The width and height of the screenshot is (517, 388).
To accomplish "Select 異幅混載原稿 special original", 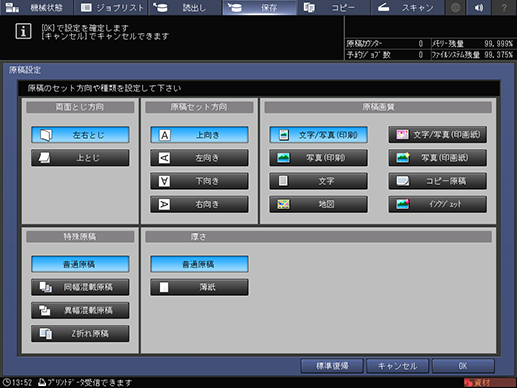I will [x=80, y=310].
